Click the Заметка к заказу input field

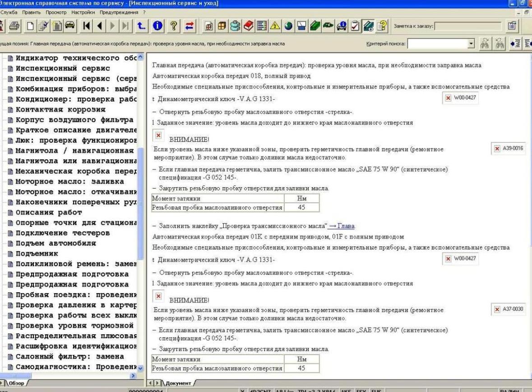(467, 26)
